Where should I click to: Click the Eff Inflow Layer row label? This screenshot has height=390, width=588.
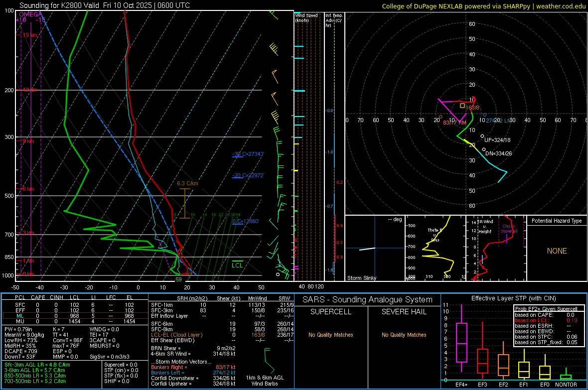169,316
